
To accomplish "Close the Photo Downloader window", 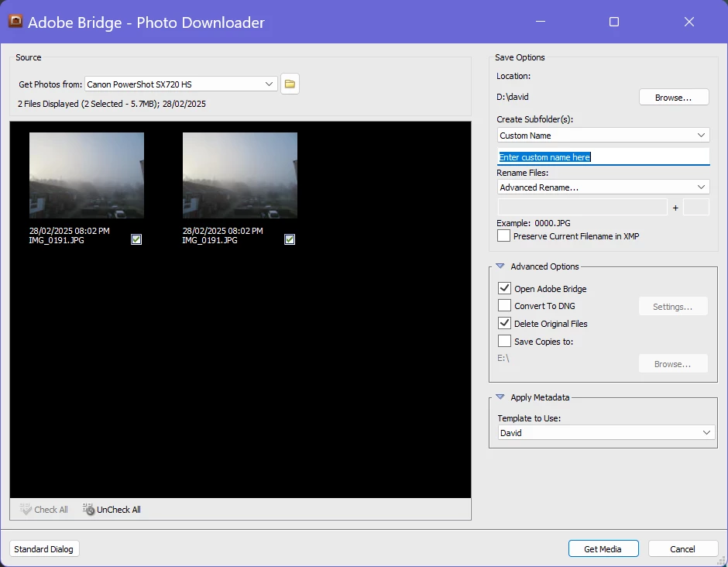I will [x=689, y=22].
